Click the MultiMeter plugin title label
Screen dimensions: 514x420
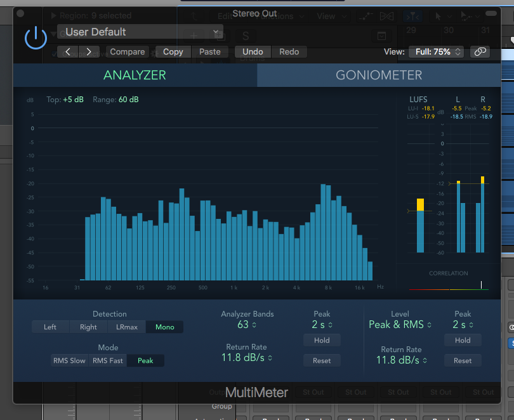pyautogui.click(x=256, y=392)
